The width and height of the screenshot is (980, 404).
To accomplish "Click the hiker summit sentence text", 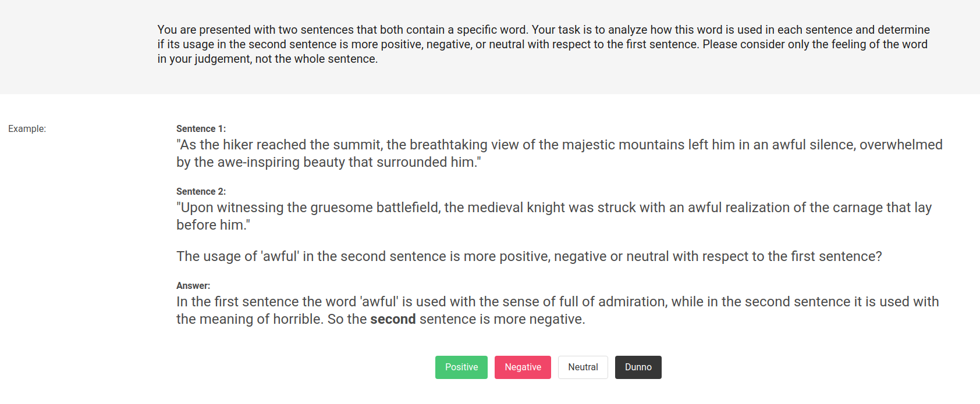I will click(559, 153).
